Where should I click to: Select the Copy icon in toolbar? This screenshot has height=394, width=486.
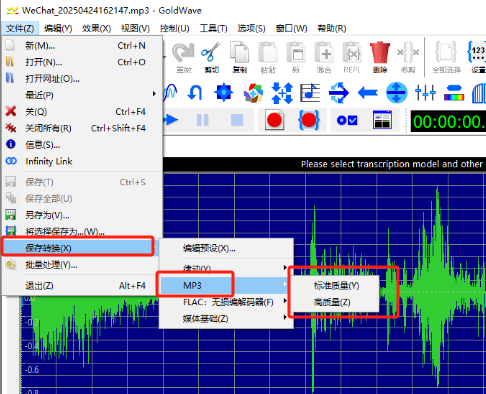239,57
